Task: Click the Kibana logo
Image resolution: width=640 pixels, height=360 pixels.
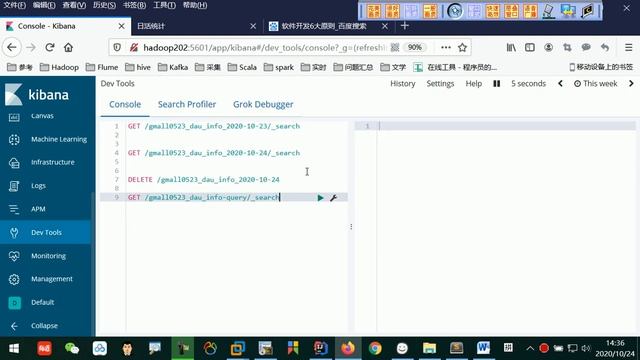Action: tap(37, 95)
